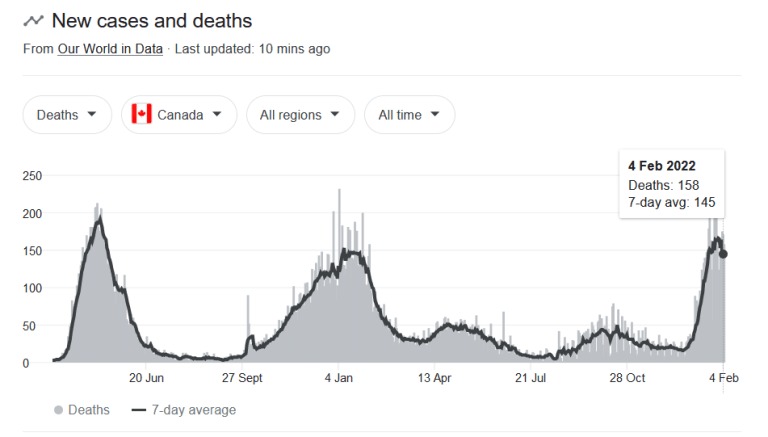Image resolution: width=768 pixels, height=437 pixels.
Task: Click the Deaths dropdown arrow
Action: pos(92,114)
